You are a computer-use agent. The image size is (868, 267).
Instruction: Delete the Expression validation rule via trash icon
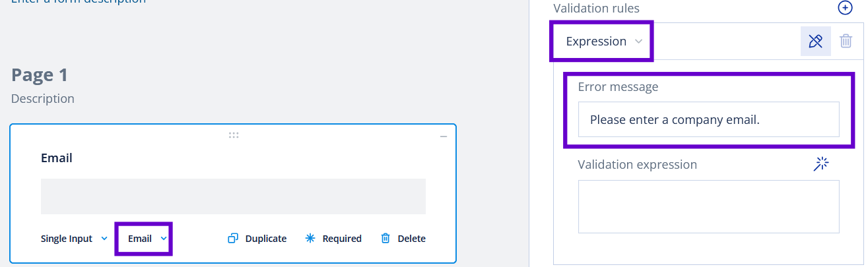[846, 41]
